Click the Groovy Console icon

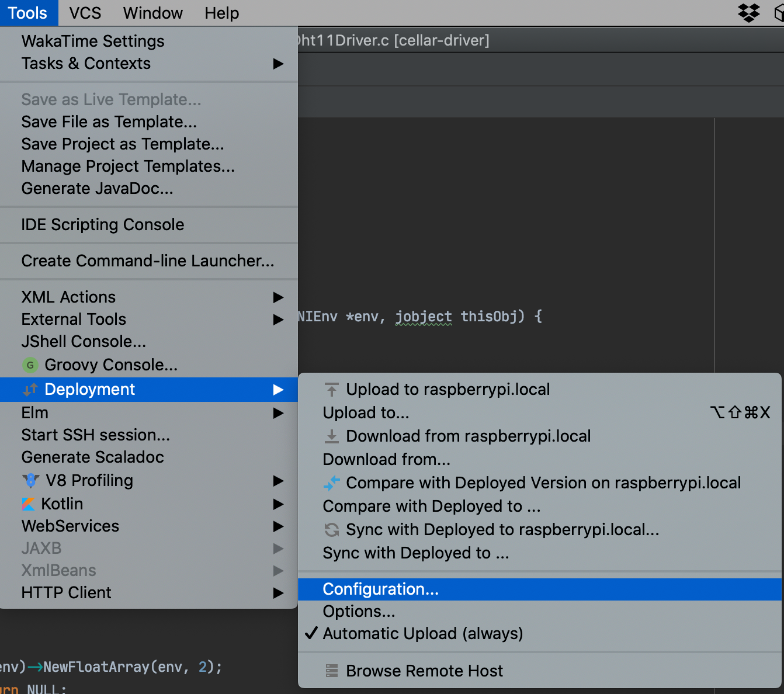tap(30, 365)
